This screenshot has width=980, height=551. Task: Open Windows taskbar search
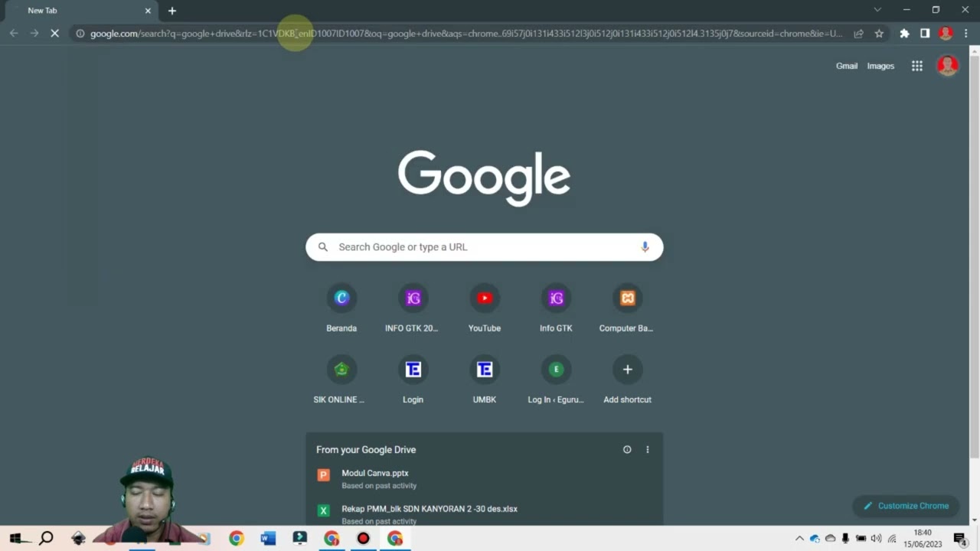(x=46, y=539)
